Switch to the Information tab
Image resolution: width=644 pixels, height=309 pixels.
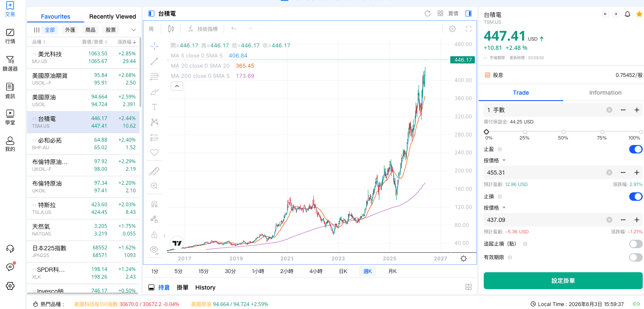pyautogui.click(x=605, y=93)
